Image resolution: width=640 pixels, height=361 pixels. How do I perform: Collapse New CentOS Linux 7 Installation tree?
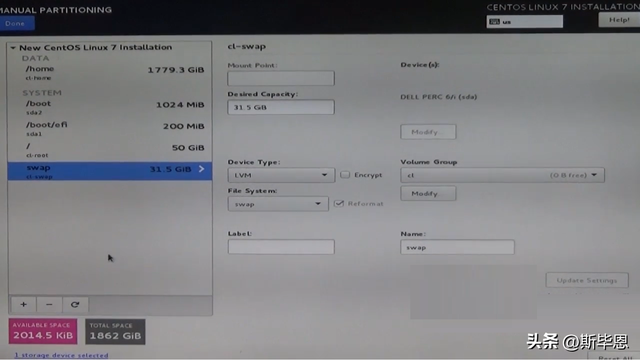[13, 48]
